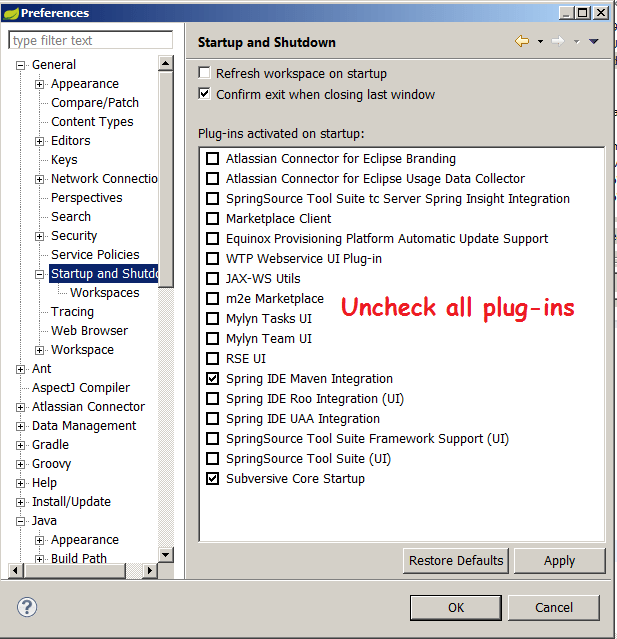Screen dimensions: 617x639
Task: Toggle SpringSource Tool Suite Framework Support (UI)
Action: pos(212,438)
